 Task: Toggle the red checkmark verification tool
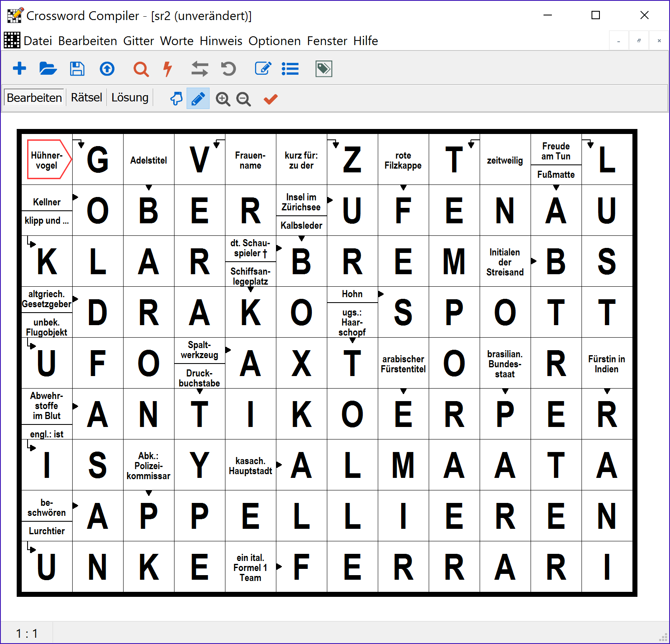pos(270,99)
